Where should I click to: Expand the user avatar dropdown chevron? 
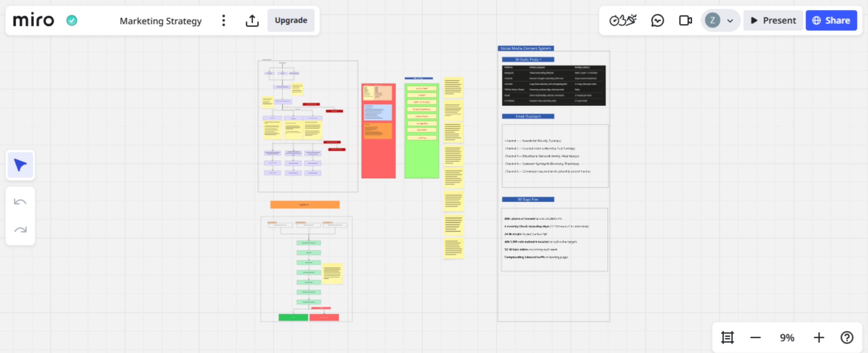point(730,21)
